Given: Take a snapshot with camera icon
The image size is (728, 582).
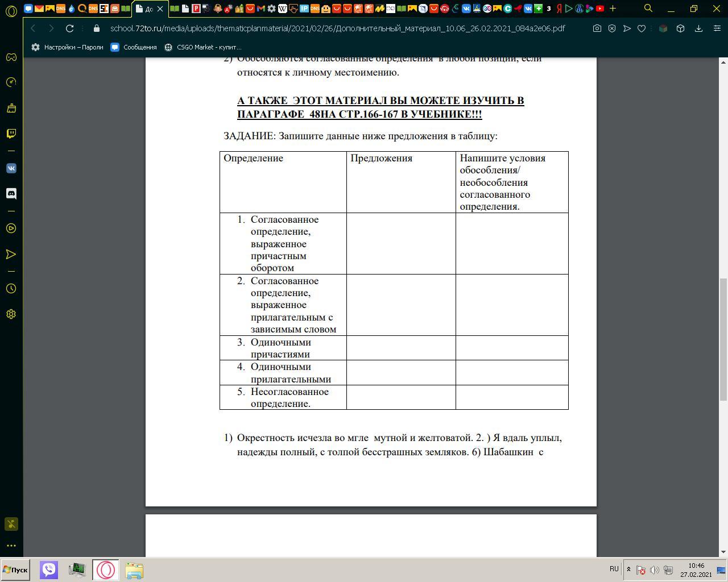Looking at the screenshot, I should coord(597,28).
